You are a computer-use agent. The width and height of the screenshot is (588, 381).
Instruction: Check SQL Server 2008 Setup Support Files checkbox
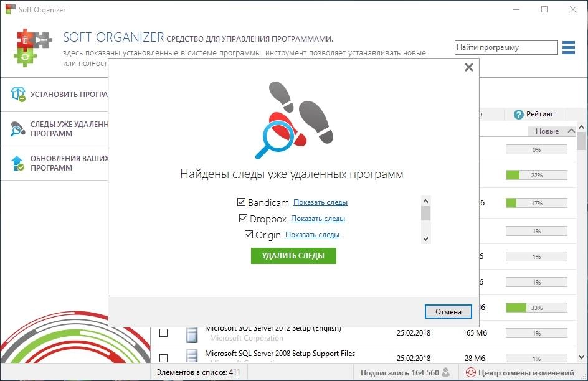(x=163, y=358)
